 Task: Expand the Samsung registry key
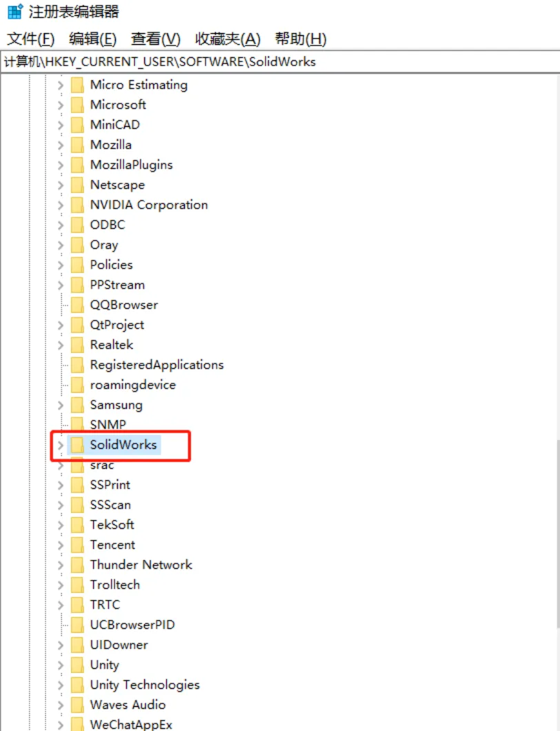(61, 405)
